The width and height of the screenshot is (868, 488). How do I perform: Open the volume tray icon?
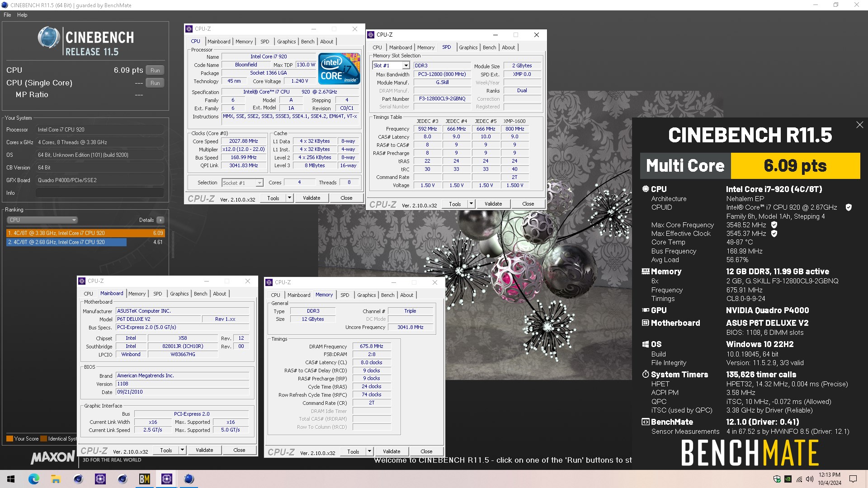tap(810, 479)
